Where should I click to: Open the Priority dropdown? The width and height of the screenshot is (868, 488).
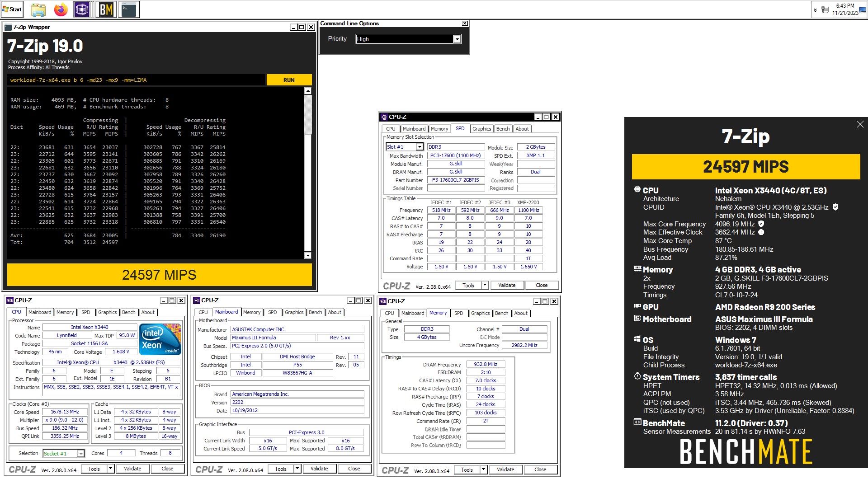click(x=457, y=39)
